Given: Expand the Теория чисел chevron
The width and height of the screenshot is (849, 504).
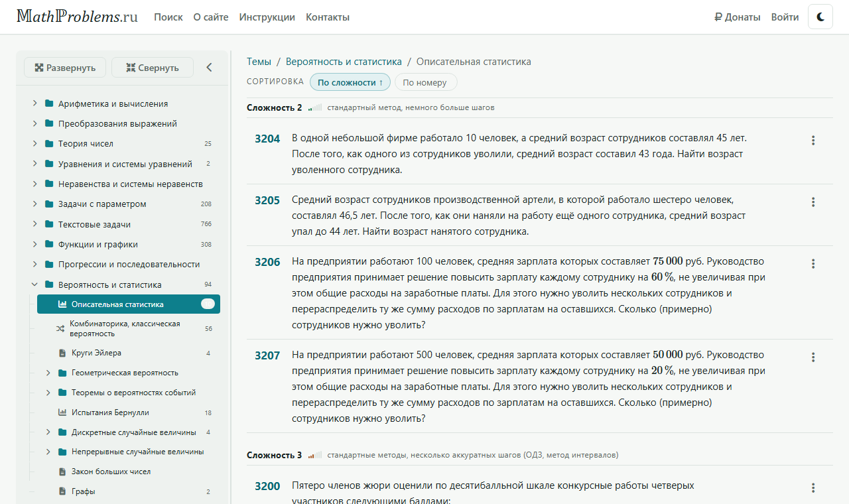Looking at the screenshot, I should [x=34, y=143].
